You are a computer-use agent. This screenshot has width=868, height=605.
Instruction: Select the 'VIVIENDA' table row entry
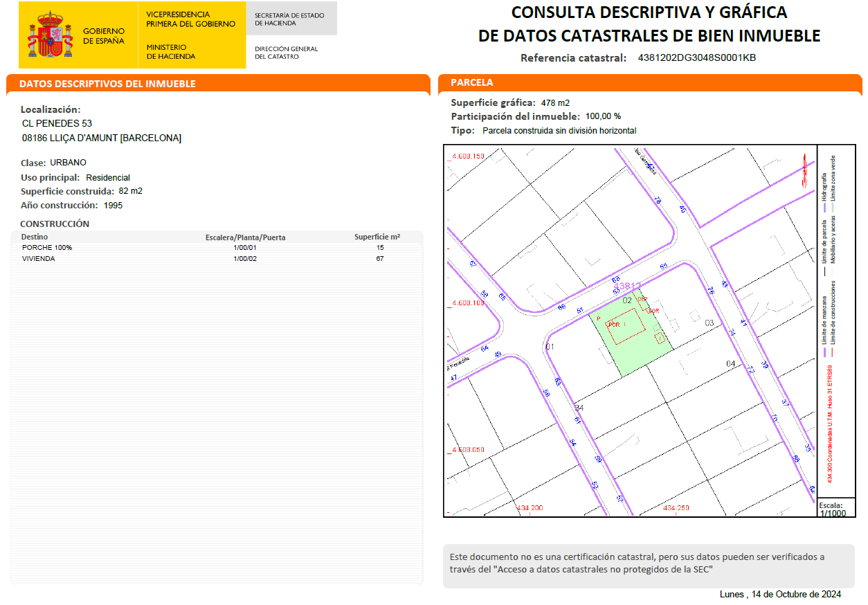[39, 259]
